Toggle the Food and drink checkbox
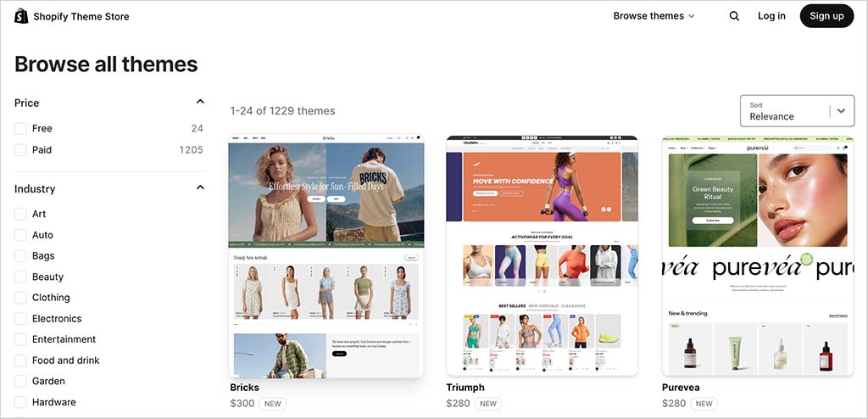This screenshot has height=419, width=868. tap(20, 360)
